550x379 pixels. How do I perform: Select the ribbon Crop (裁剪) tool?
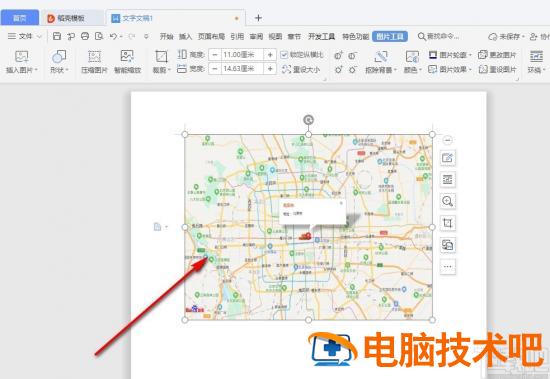click(161, 56)
